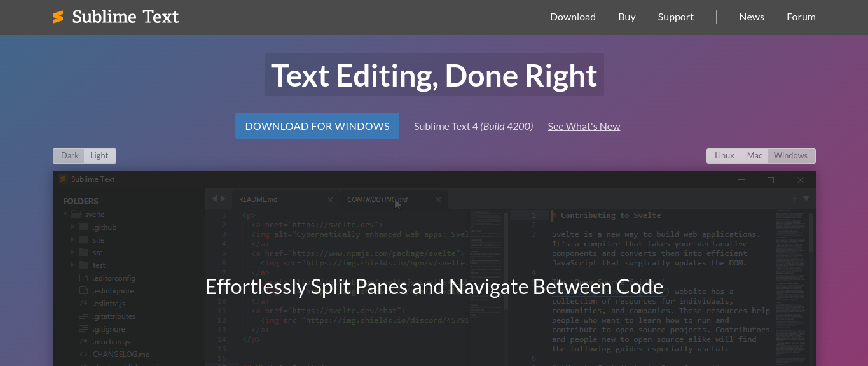Click the 'Sublime Text 4 (Build 4200)' text
This screenshot has width=868, height=366.
tap(474, 126)
